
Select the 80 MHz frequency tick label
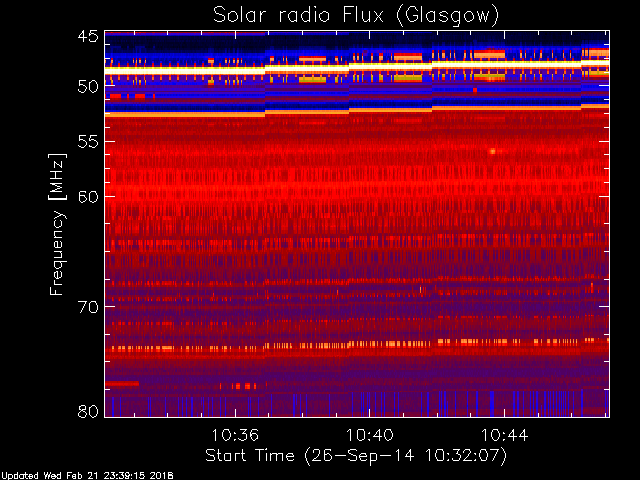tap(87, 411)
